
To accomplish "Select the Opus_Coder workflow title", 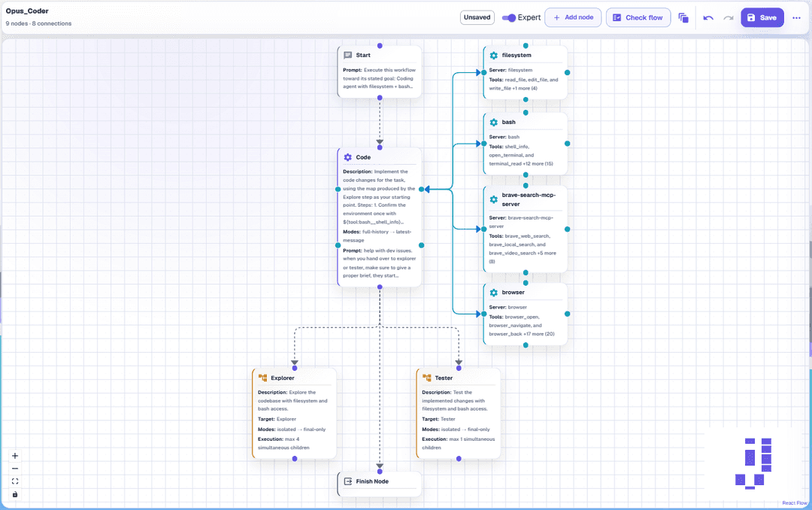I will coord(27,11).
